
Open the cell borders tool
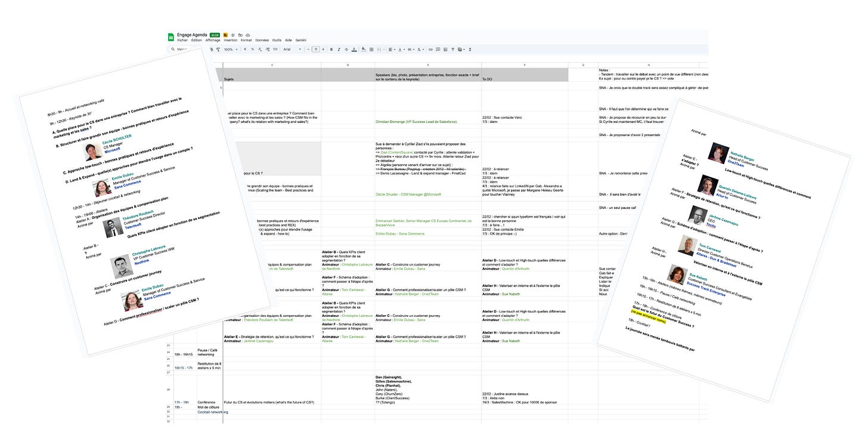pos(371,49)
